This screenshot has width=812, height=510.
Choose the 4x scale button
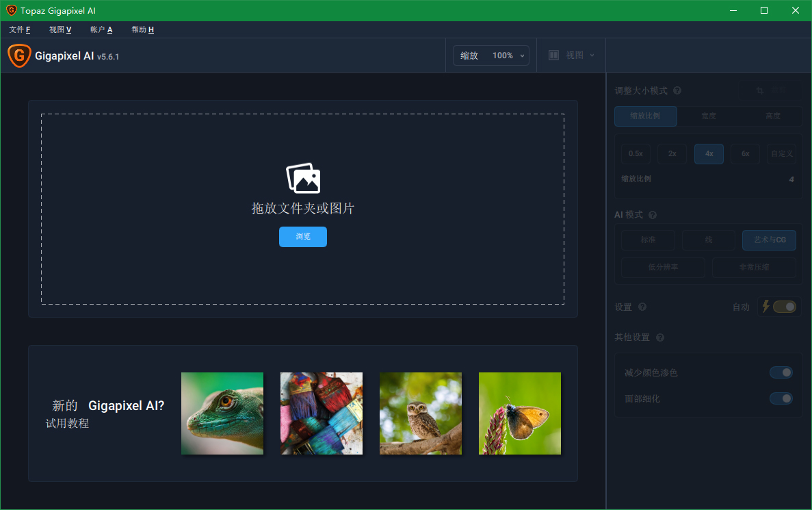(709, 154)
